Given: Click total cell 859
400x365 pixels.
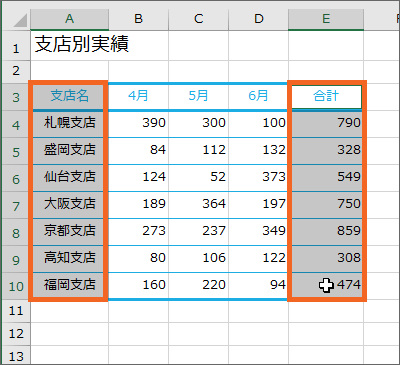Looking at the screenshot, I should click(x=326, y=232).
